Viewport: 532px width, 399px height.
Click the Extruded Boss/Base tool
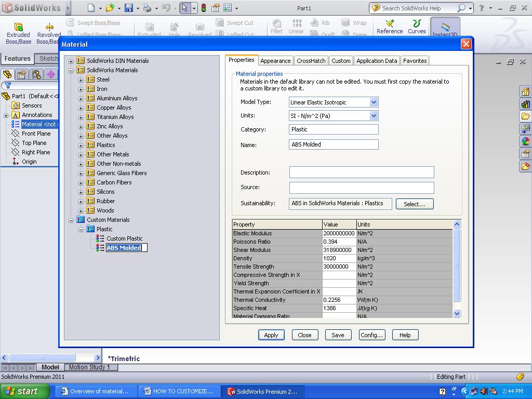click(18, 34)
